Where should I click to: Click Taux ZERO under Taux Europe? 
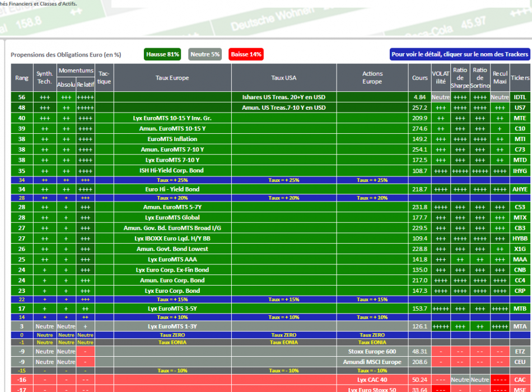(172, 335)
